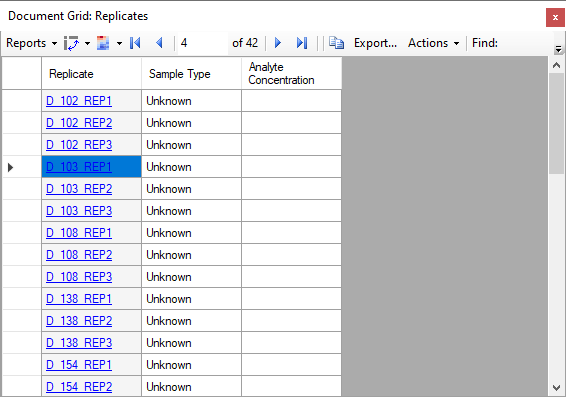
Task: Click the row header of D_103_REP1
Action: [x=22, y=167]
